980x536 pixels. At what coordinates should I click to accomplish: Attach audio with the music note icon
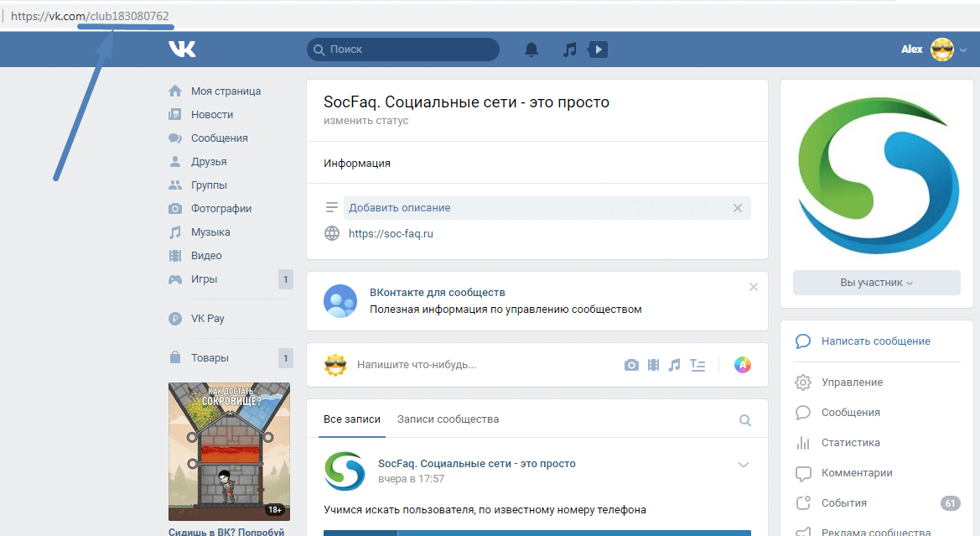click(674, 365)
